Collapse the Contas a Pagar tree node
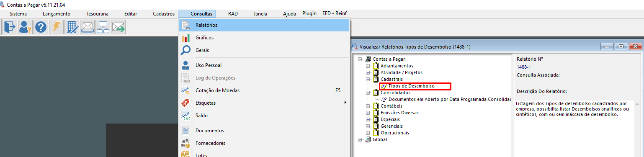This screenshot has width=644, height=157. pos(360,59)
